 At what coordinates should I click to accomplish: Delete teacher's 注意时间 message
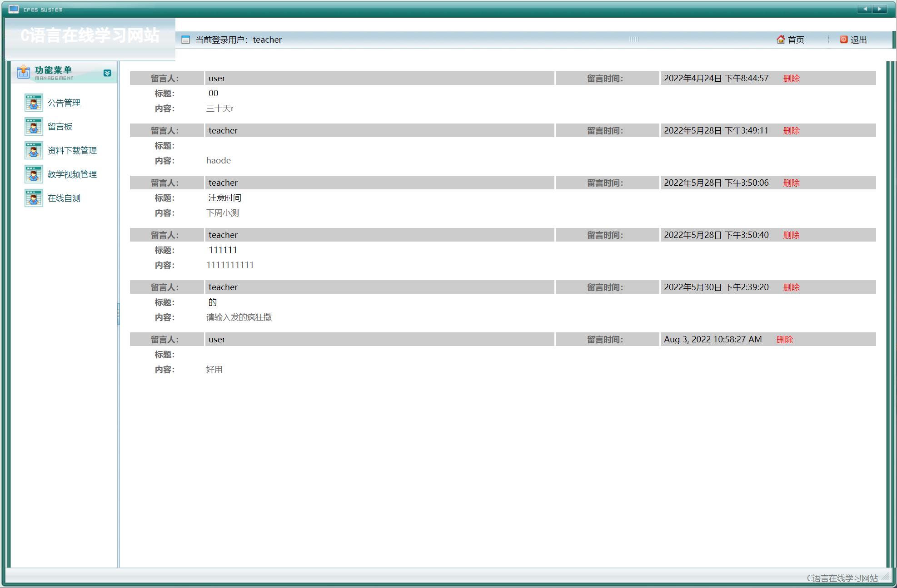tap(791, 183)
